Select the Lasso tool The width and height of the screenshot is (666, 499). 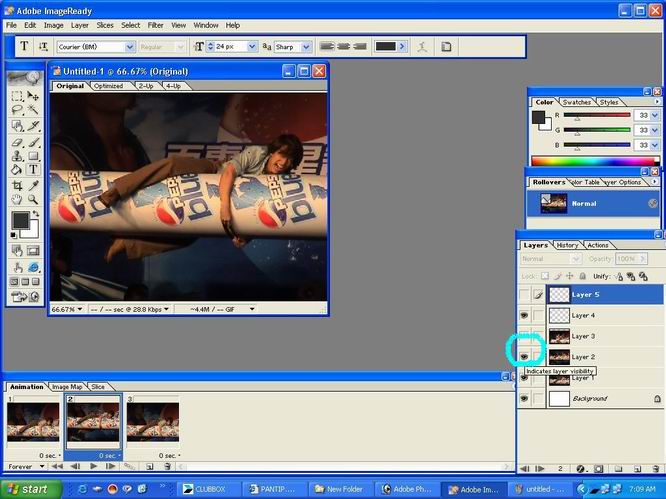17,110
